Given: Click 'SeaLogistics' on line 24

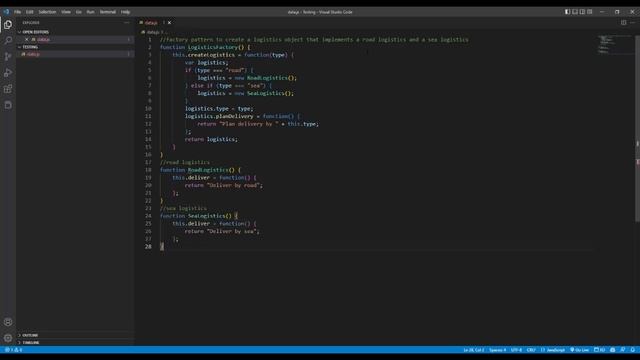Looking at the screenshot, I should click(207, 216).
